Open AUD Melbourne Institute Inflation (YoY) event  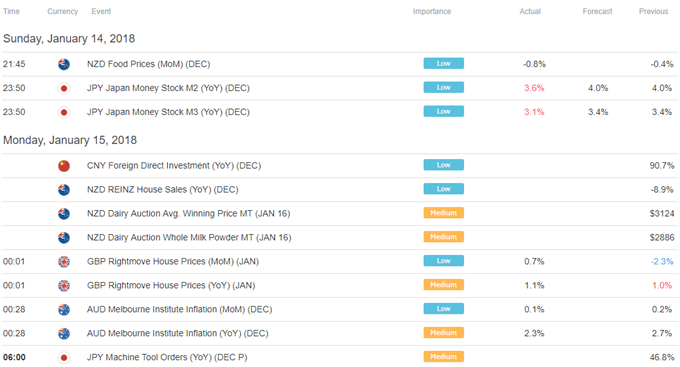[177, 333]
